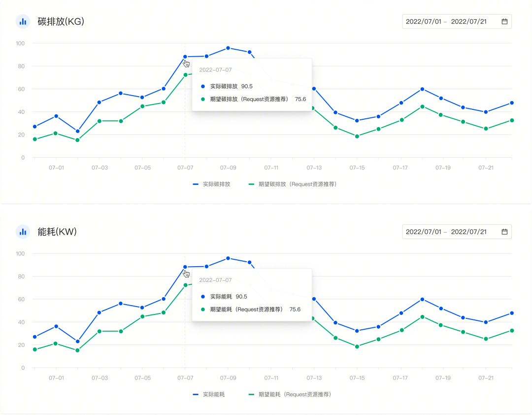Select end date 2022/07/21 in the 碳排放 picker
The width and height of the screenshot is (532, 415).
point(469,22)
